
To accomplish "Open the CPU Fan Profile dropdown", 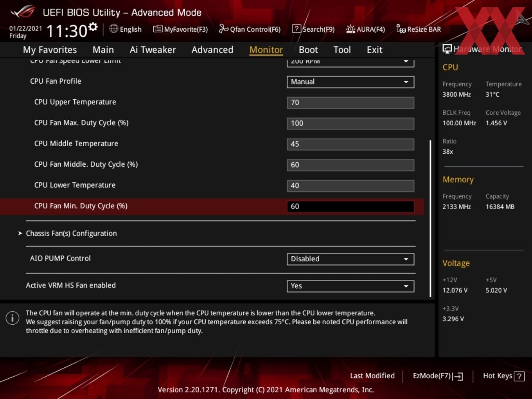I will point(350,82).
